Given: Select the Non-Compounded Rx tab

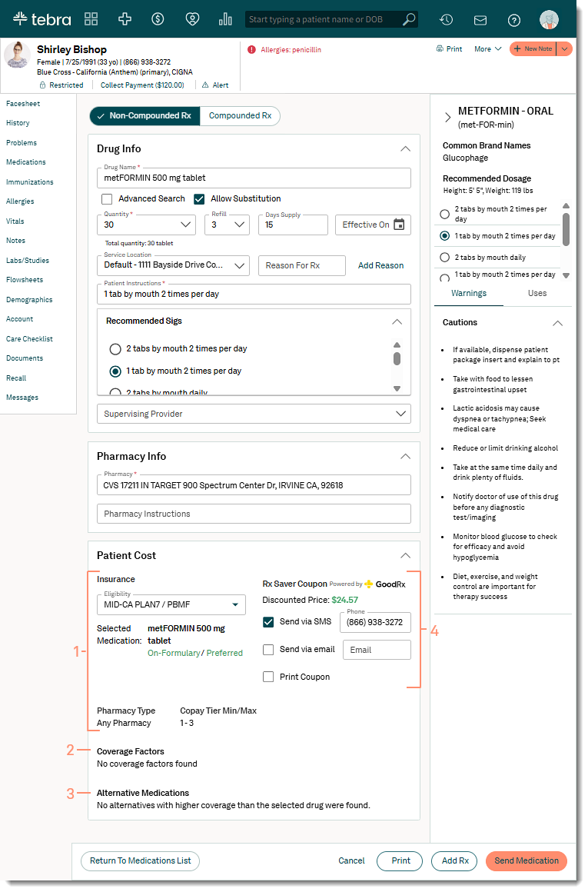Looking at the screenshot, I should point(145,115).
